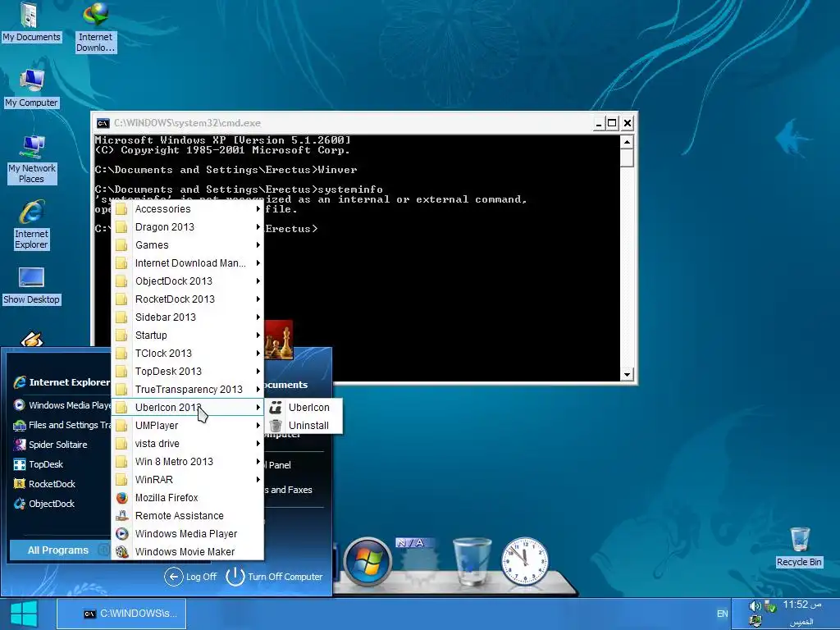
Task: Click the volume speaker tray icon
Action: (x=755, y=606)
